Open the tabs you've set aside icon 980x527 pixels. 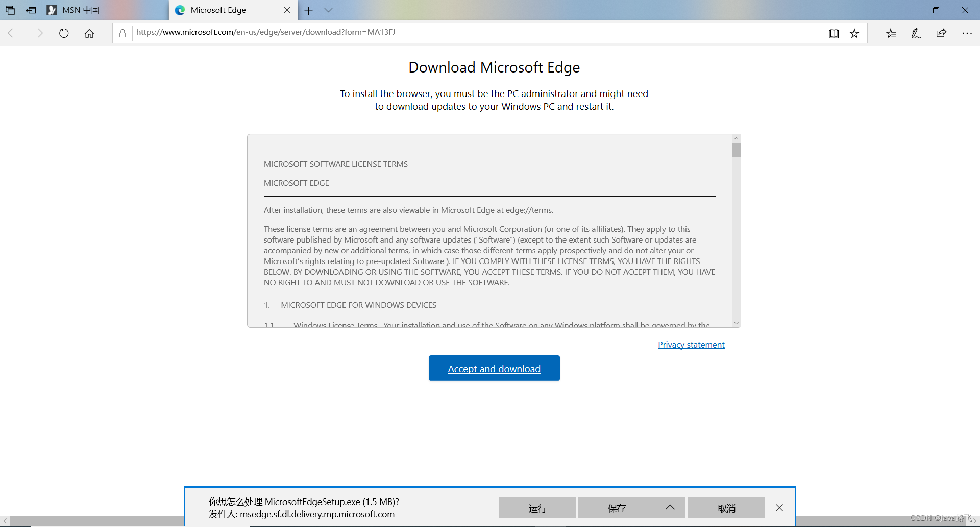pos(10,10)
